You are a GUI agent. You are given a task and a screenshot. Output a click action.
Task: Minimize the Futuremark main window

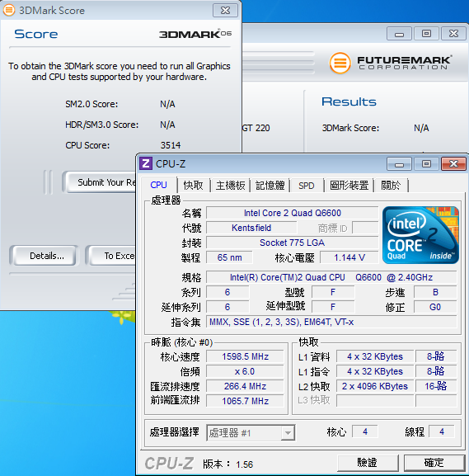click(399, 33)
